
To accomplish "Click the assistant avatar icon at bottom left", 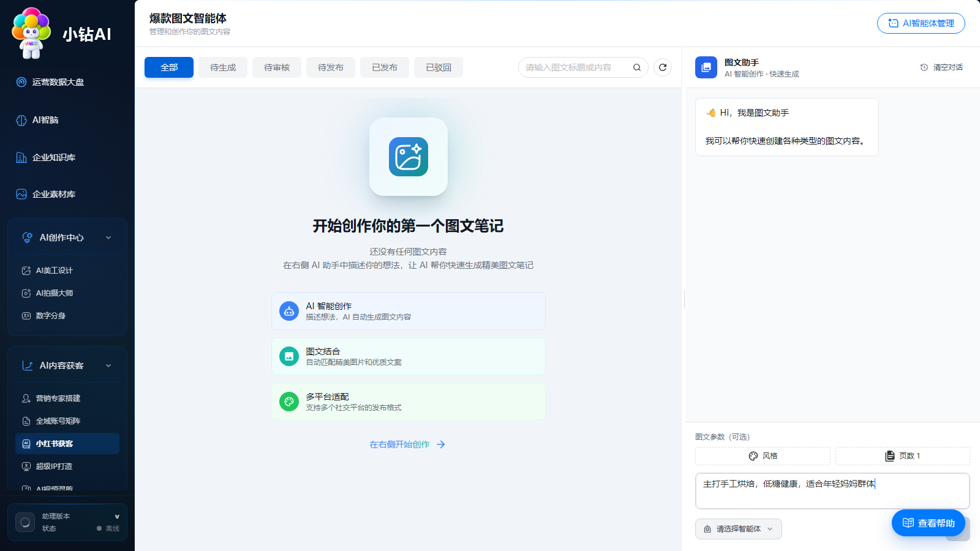I will coord(25,522).
